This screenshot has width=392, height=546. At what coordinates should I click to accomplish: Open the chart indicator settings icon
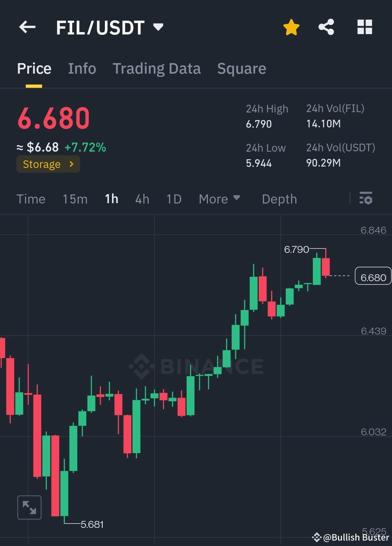[x=366, y=199]
